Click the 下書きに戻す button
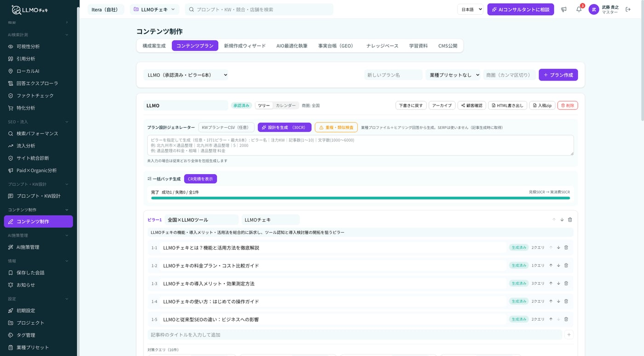 tap(411, 105)
